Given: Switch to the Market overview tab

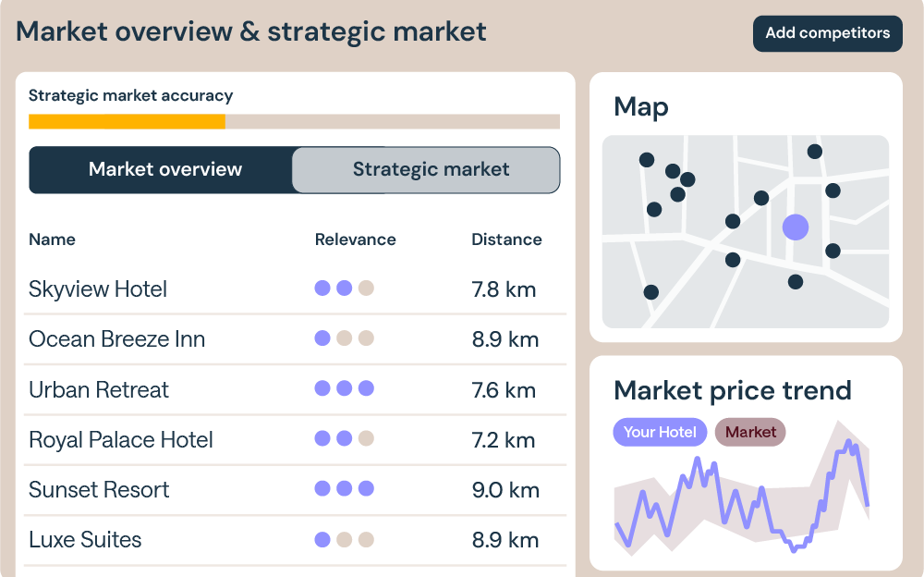Looking at the screenshot, I should [164, 170].
